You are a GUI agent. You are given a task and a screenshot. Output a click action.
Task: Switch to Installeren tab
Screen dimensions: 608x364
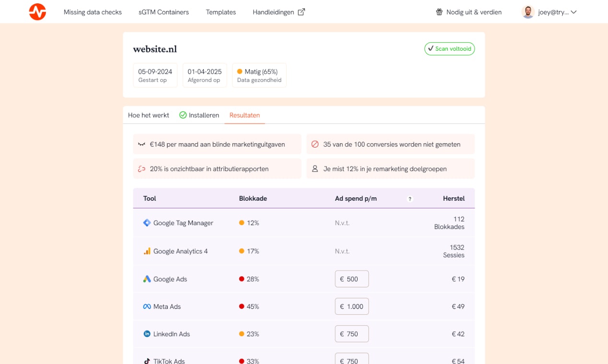tap(199, 115)
